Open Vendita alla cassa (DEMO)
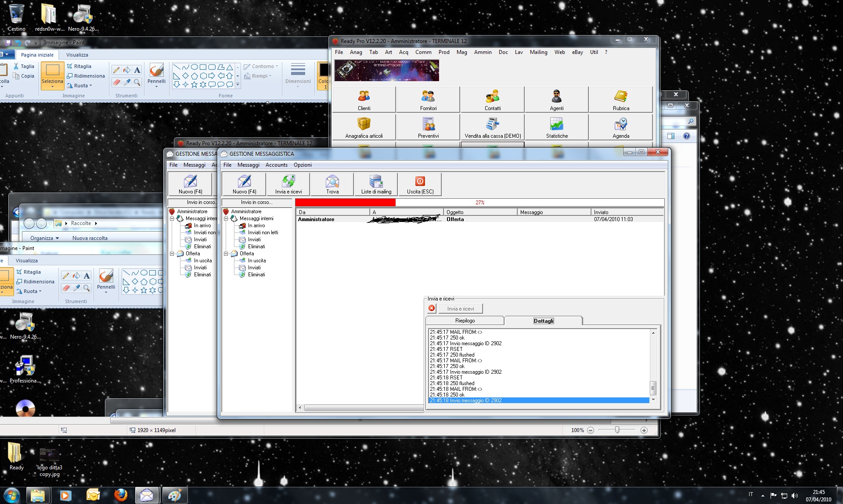 [x=493, y=127]
